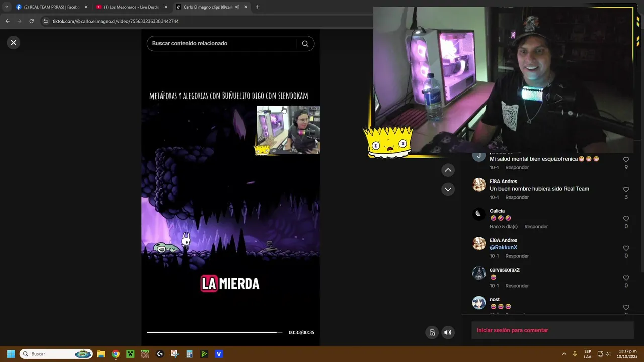Like El8A.Andres' @RakkunX comment
This screenshot has height=362, width=644.
[x=626, y=248]
